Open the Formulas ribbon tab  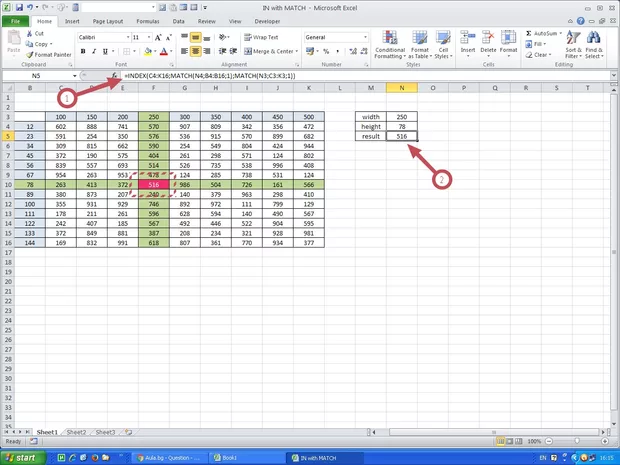(148, 20)
